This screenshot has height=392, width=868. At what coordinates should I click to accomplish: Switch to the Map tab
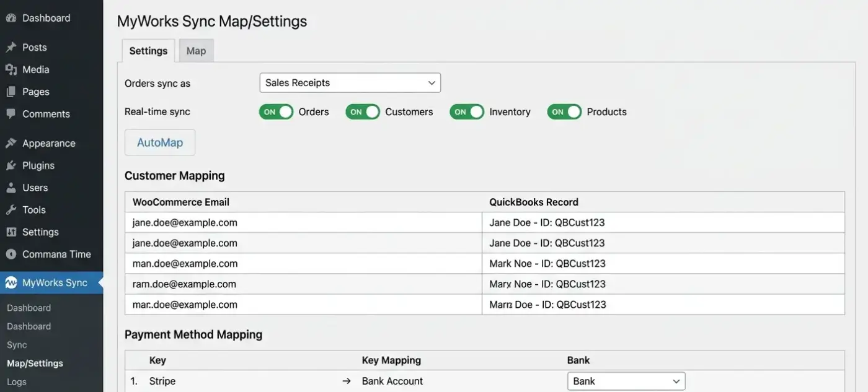(x=196, y=51)
